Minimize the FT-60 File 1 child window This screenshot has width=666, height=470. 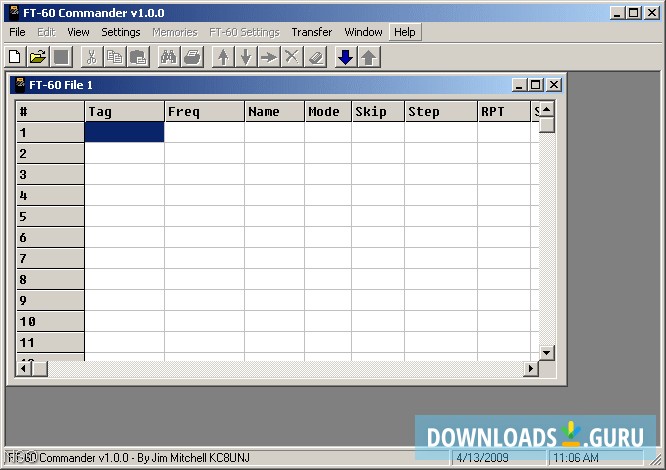click(519, 85)
